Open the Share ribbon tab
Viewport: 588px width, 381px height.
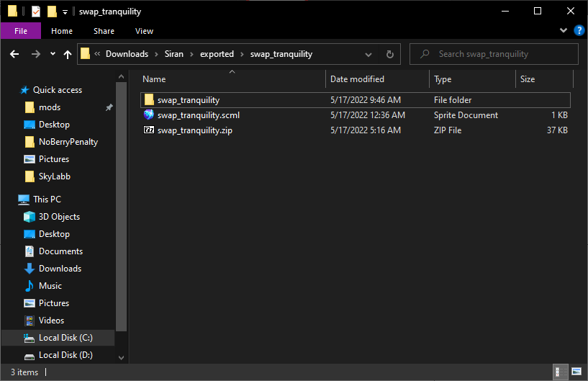(104, 31)
